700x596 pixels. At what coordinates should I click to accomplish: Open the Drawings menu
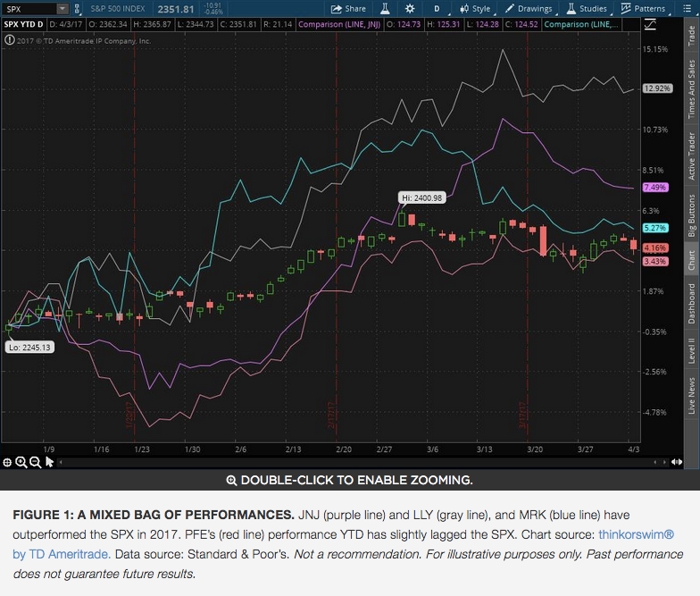click(x=529, y=9)
